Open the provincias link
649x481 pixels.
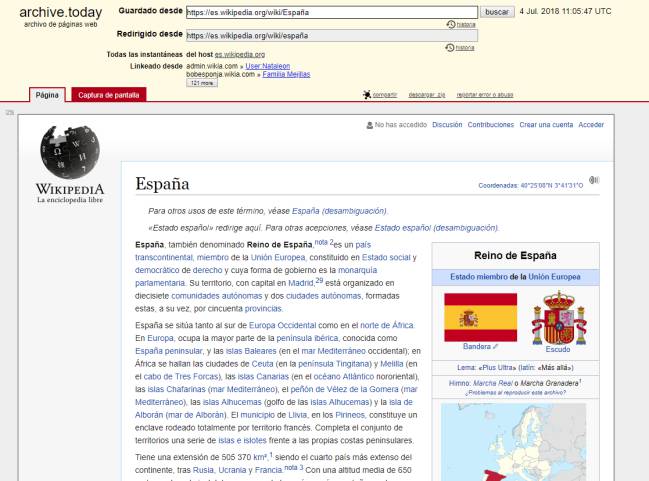263,309
